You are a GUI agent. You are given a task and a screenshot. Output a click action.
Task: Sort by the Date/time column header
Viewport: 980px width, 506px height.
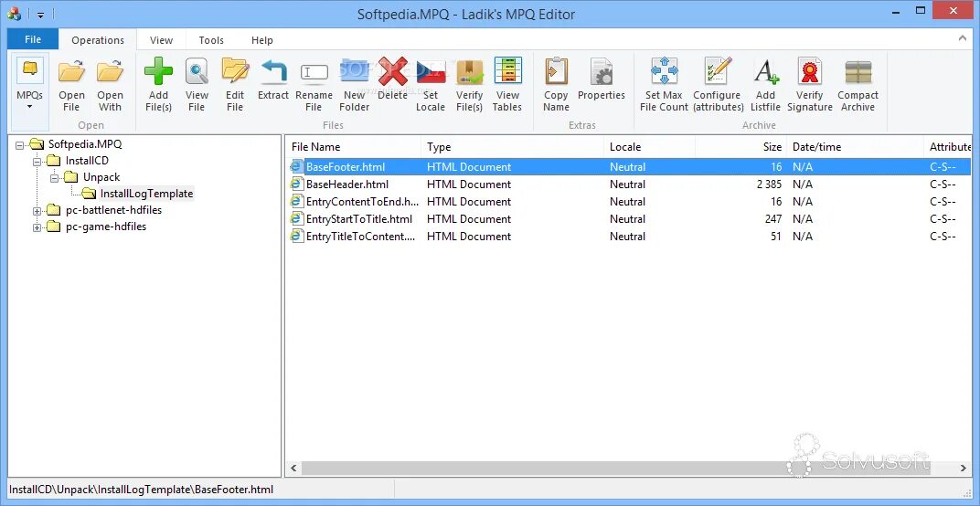coord(855,147)
